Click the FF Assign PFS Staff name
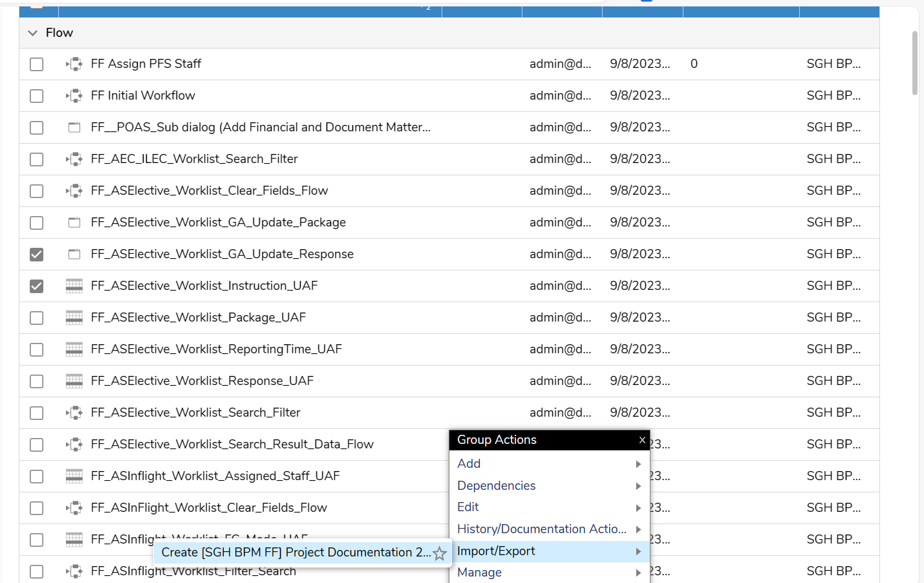This screenshot has height=583, width=924. click(x=146, y=64)
